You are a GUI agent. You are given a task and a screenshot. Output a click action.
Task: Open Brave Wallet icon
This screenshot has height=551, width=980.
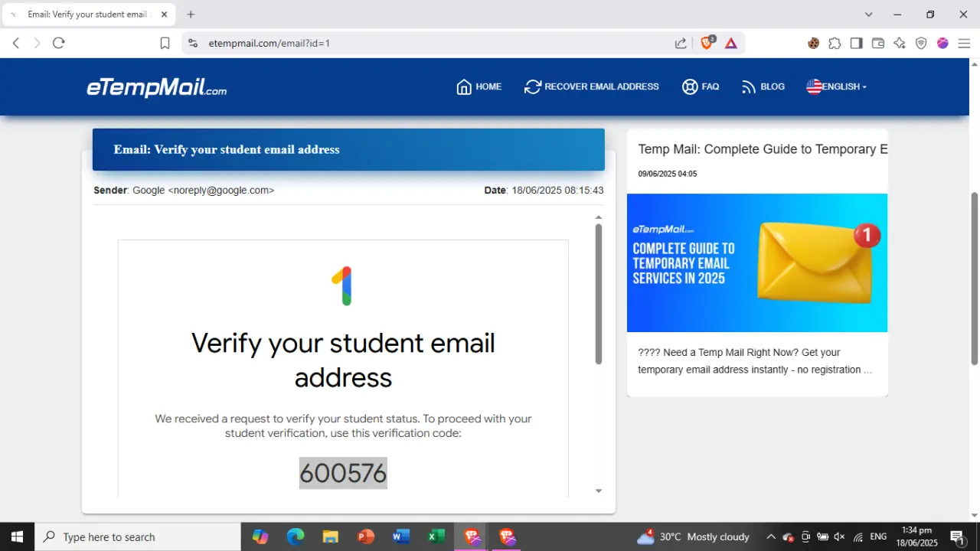pyautogui.click(x=878, y=44)
